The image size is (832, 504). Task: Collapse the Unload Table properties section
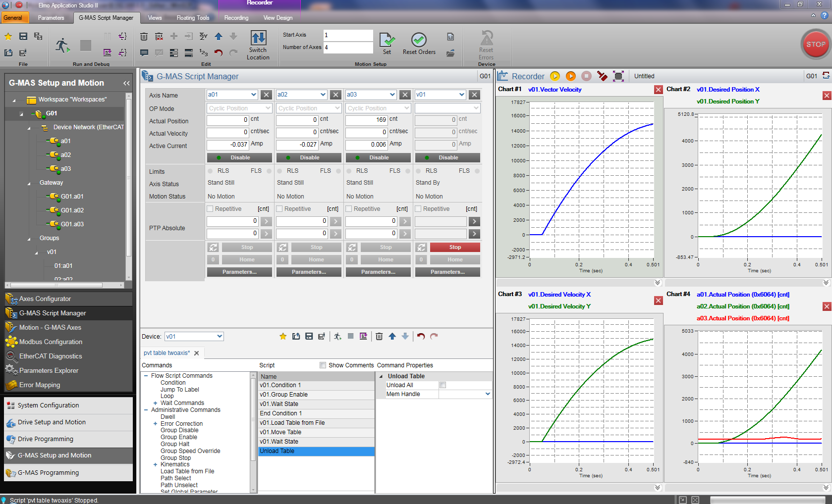(x=381, y=376)
